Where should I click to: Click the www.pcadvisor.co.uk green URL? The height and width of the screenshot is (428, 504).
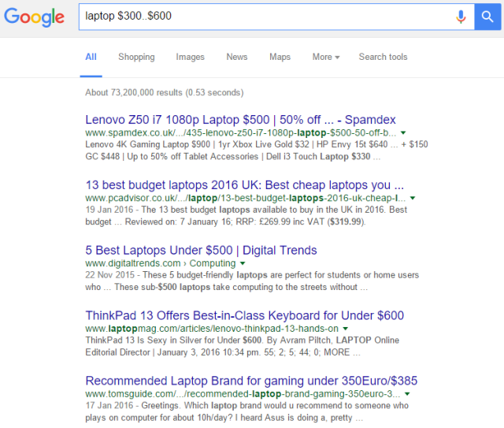point(245,198)
